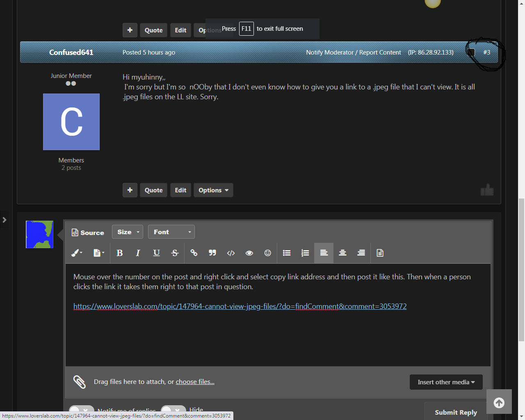Image resolution: width=525 pixels, height=420 pixels.
Task: Click the scroll to top arrow button
Action: [499, 403]
